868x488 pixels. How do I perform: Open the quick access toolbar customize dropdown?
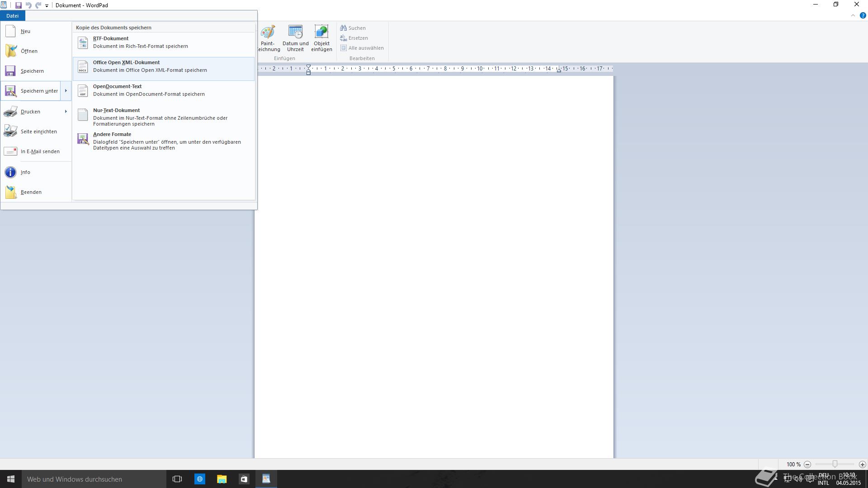pyautogui.click(x=47, y=6)
